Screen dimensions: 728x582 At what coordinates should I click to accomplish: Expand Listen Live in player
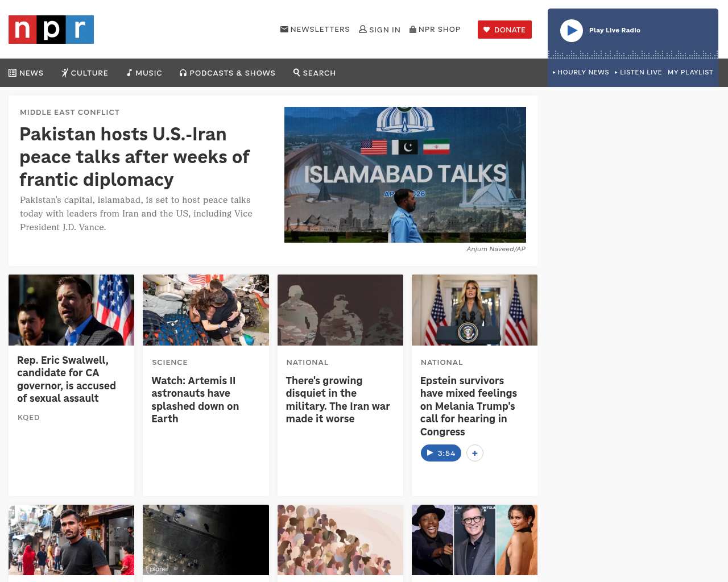638,72
